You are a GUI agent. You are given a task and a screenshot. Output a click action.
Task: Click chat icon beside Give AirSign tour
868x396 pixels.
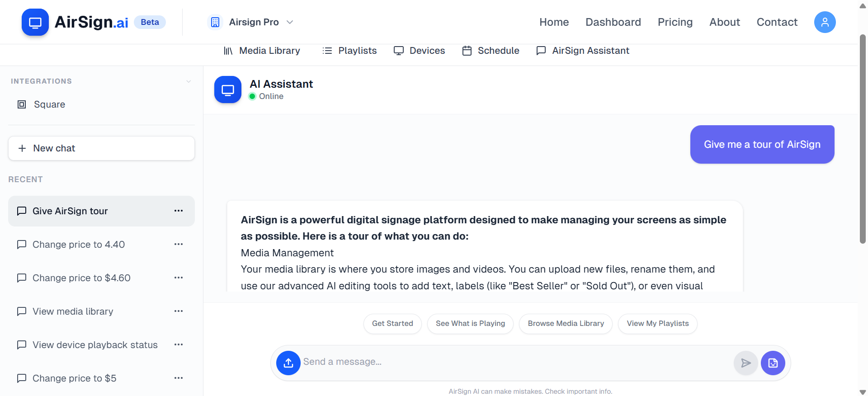coord(22,211)
